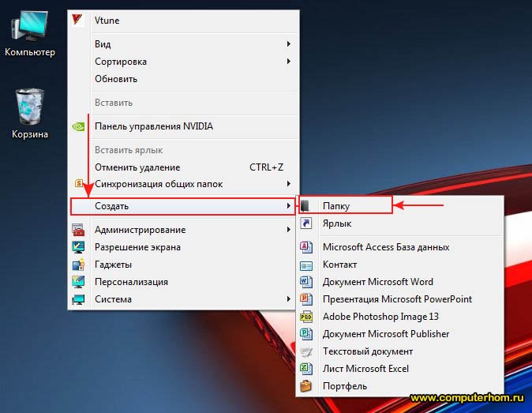The height and width of the screenshot is (413, 532).
Task: Choose Adobe Photoshop Image 13
Action: click(399, 317)
